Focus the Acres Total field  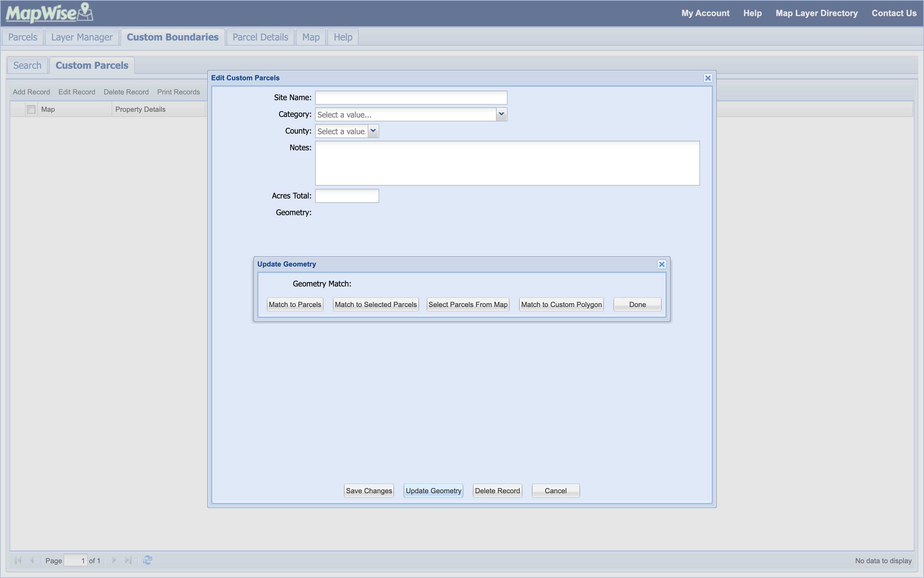[347, 196]
